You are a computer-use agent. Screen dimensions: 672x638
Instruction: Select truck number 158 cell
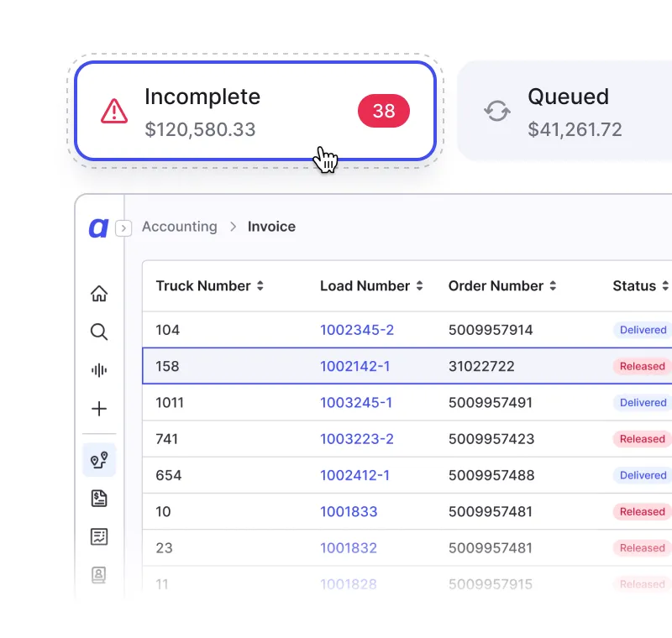(x=167, y=366)
